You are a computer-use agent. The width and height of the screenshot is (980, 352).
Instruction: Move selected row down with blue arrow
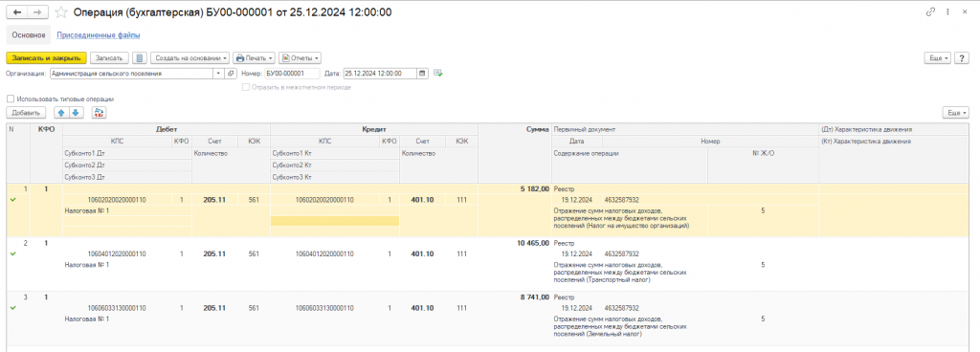click(x=75, y=113)
